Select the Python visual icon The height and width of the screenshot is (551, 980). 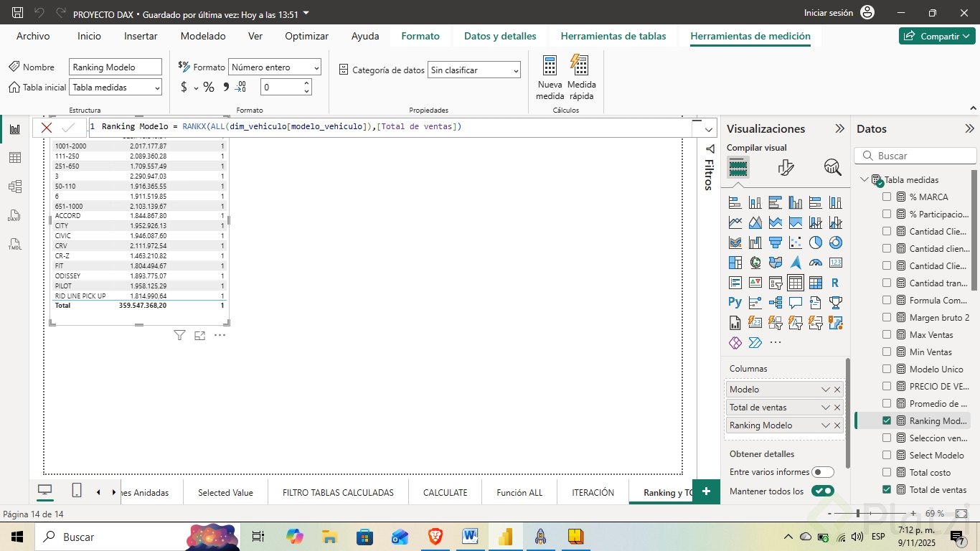coord(735,303)
